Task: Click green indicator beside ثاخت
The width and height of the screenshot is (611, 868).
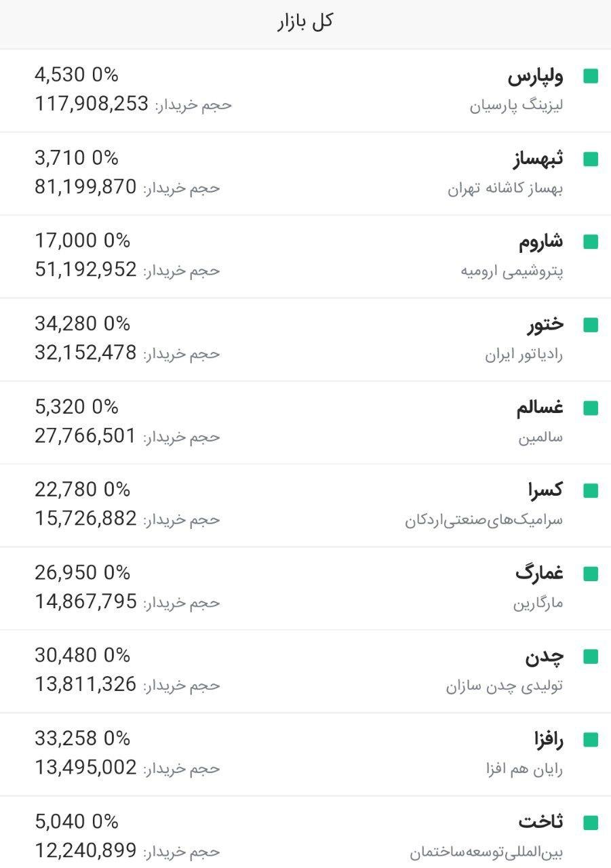Action: [x=591, y=823]
